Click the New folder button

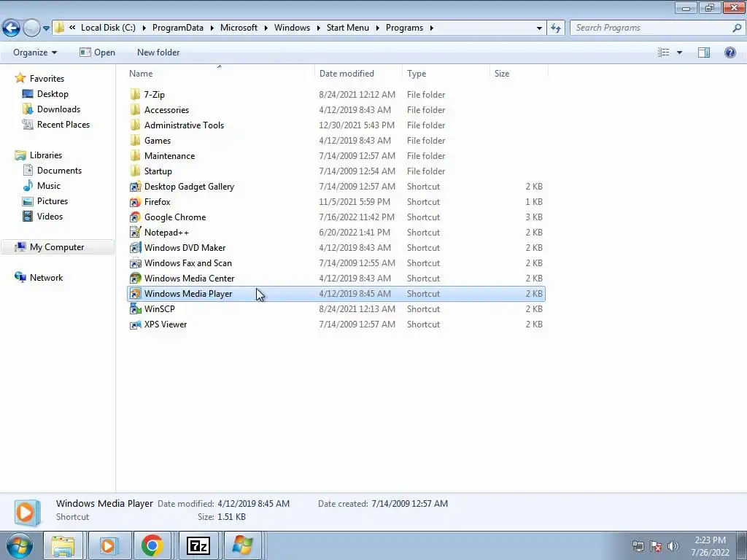(x=158, y=52)
